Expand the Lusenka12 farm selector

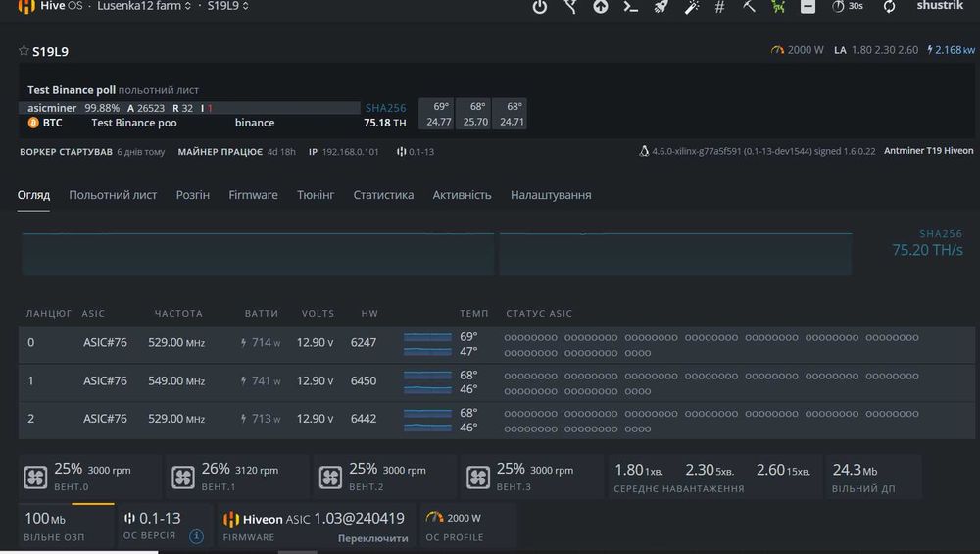point(144,6)
